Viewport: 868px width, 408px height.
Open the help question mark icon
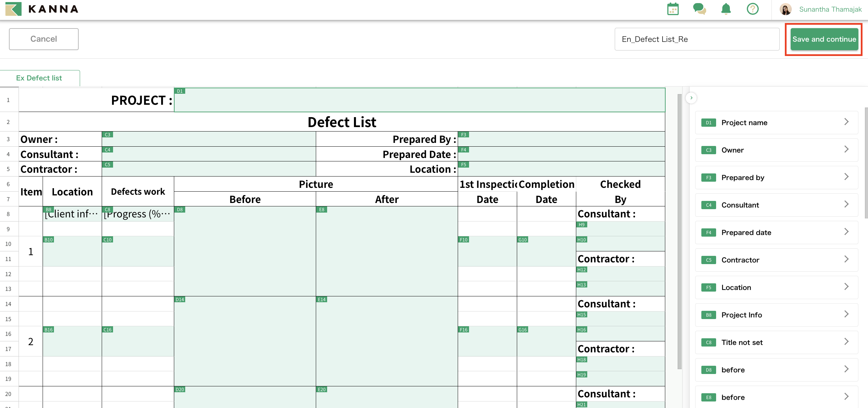(753, 9)
